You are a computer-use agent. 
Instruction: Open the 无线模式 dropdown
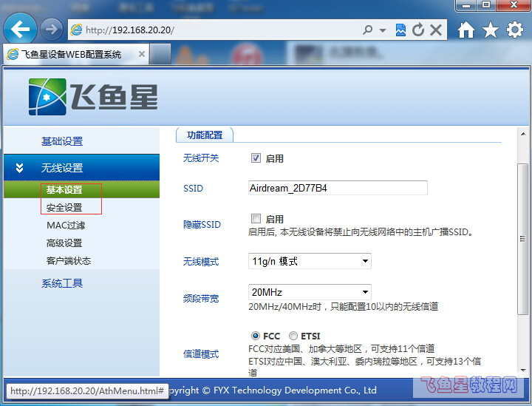[310, 261]
